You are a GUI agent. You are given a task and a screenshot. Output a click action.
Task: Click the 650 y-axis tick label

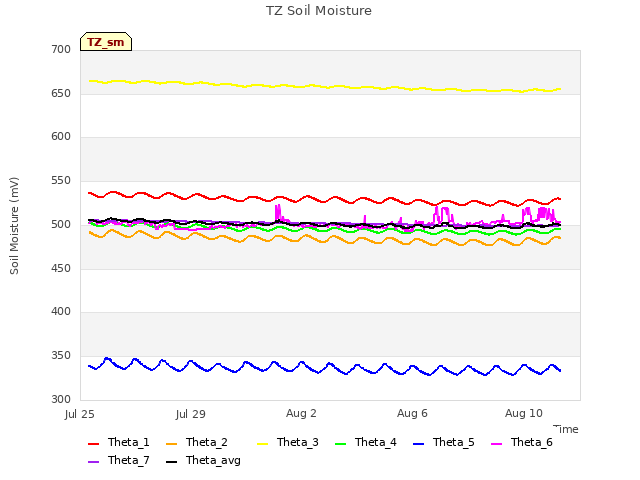[x=61, y=93]
